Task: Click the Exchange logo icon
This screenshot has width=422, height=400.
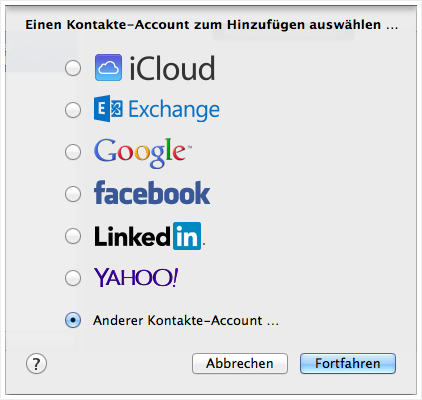Action: [108, 109]
